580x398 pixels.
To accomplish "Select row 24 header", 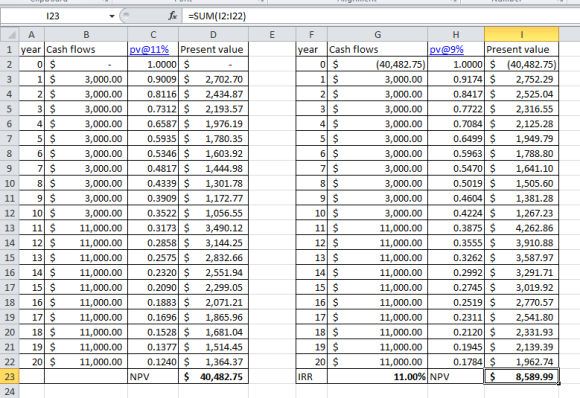I will [9, 391].
